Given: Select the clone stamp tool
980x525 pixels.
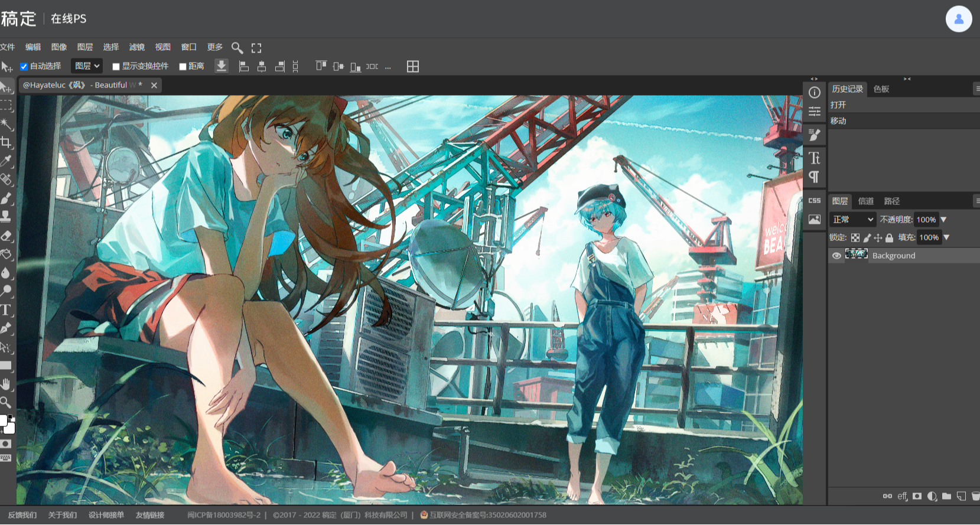Looking at the screenshot, I should [x=6, y=216].
